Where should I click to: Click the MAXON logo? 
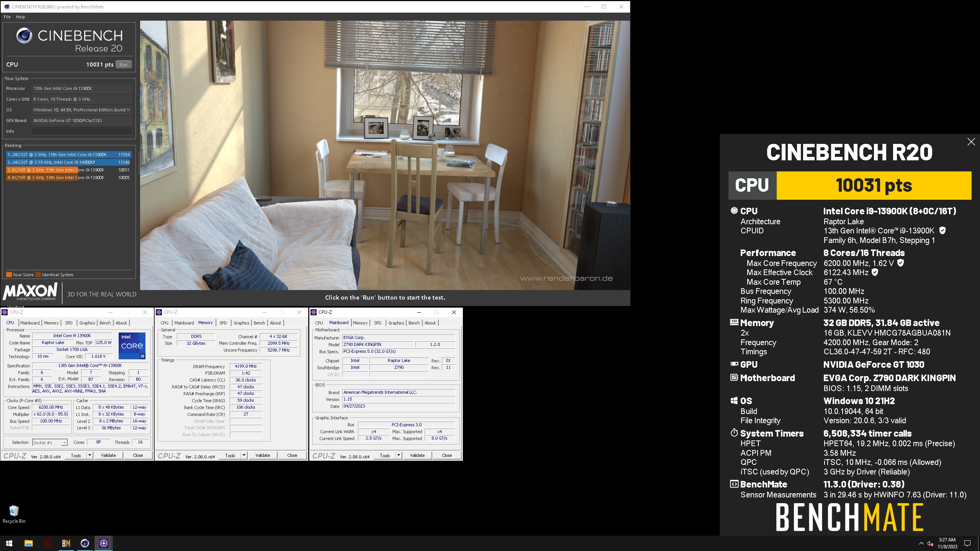point(30,292)
